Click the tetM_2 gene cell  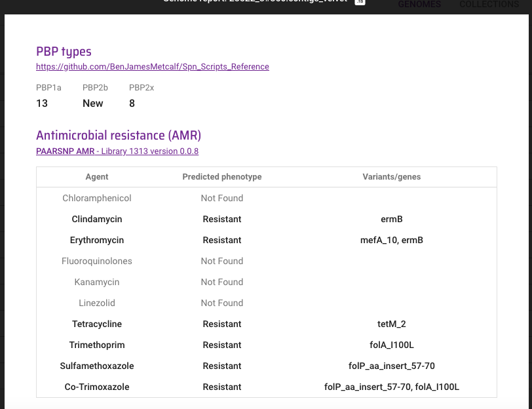392,324
